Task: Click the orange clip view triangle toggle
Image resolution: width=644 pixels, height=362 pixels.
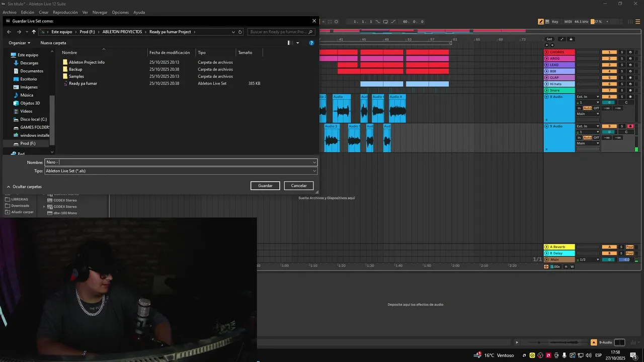Action: (x=594, y=342)
